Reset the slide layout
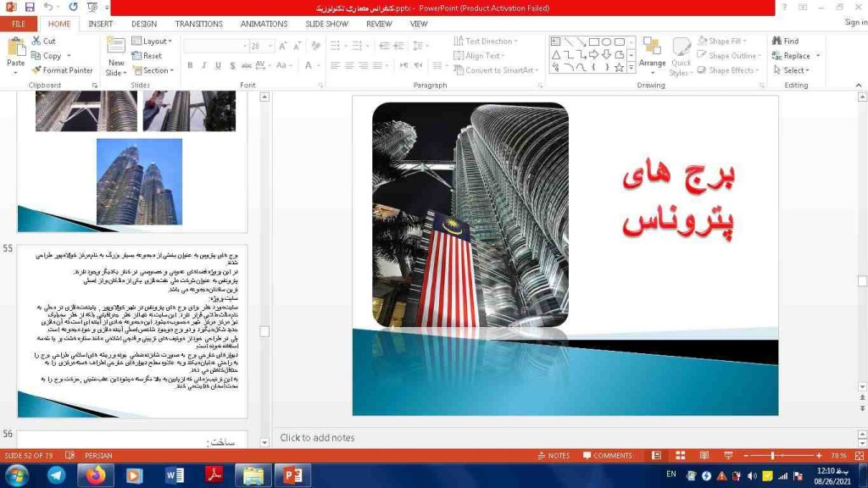The width and height of the screenshot is (868, 488). tap(147, 56)
